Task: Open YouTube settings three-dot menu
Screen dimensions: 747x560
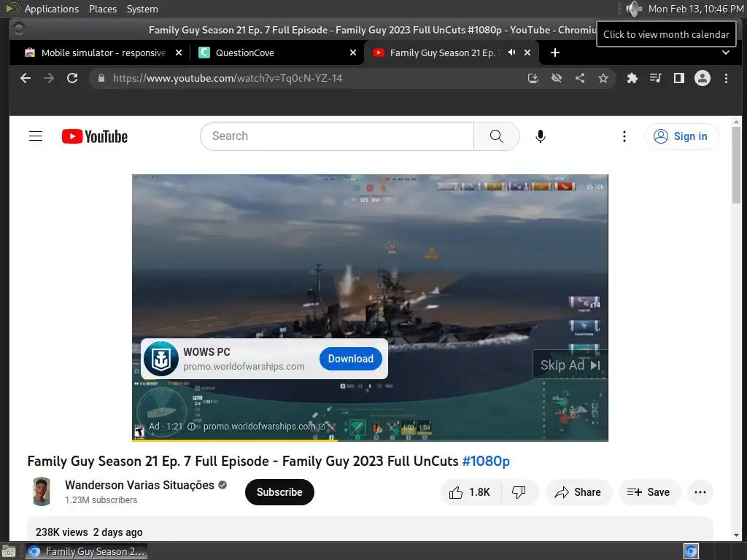Action: tap(624, 136)
